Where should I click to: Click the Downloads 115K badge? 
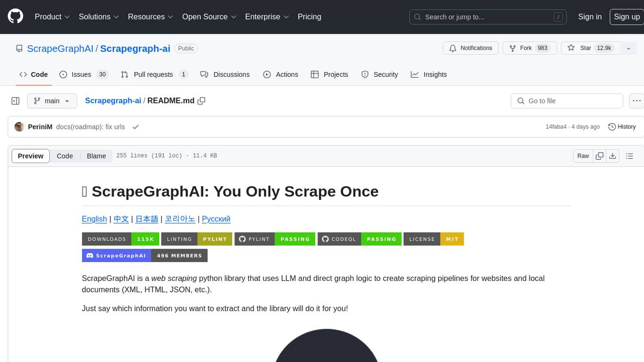(x=121, y=239)
